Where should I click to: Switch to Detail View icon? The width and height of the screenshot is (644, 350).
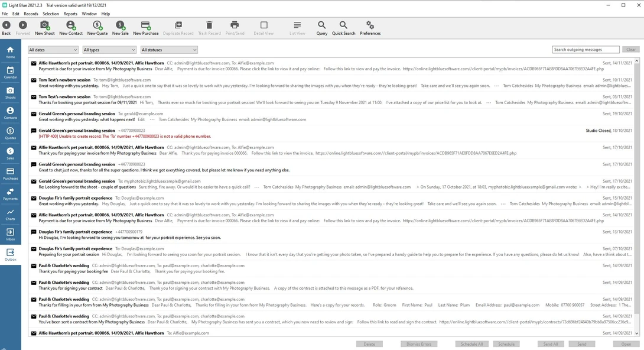[x=264, y=28]
